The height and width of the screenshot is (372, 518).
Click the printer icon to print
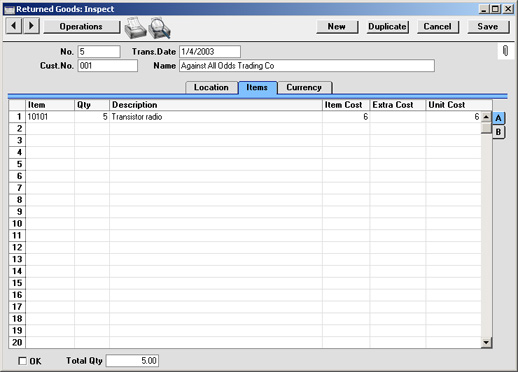pos(135,27)
